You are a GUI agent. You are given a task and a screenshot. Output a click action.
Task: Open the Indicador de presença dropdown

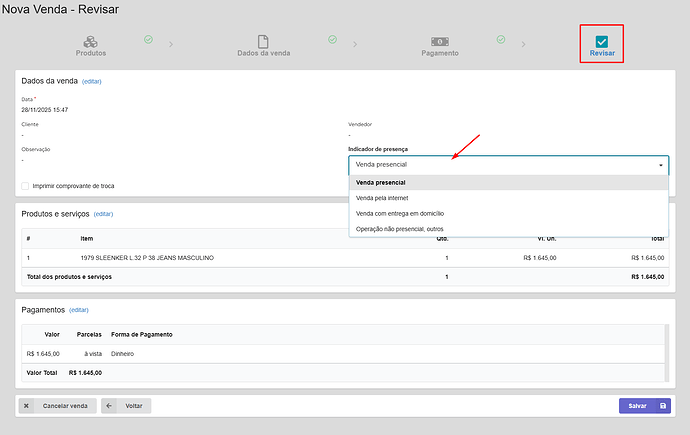point(508,165)
